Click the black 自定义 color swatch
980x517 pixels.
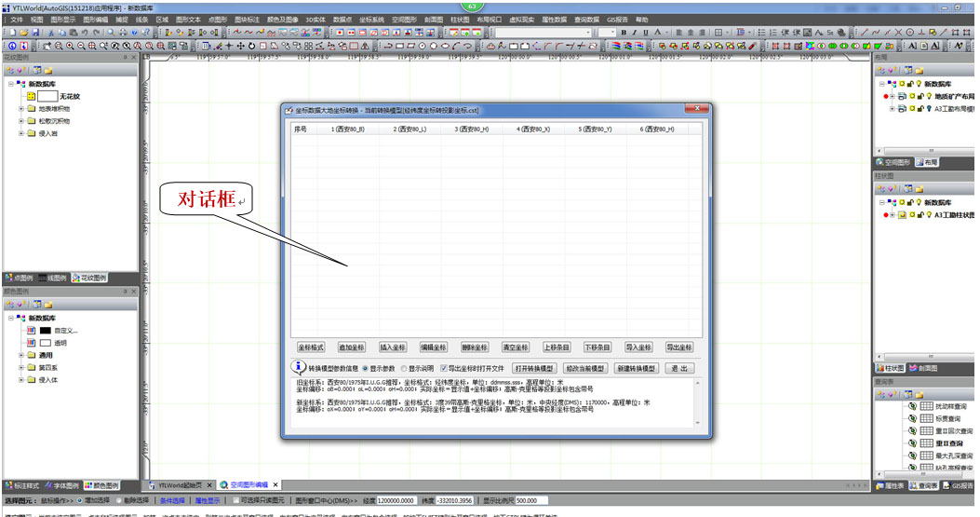(45, 330)
